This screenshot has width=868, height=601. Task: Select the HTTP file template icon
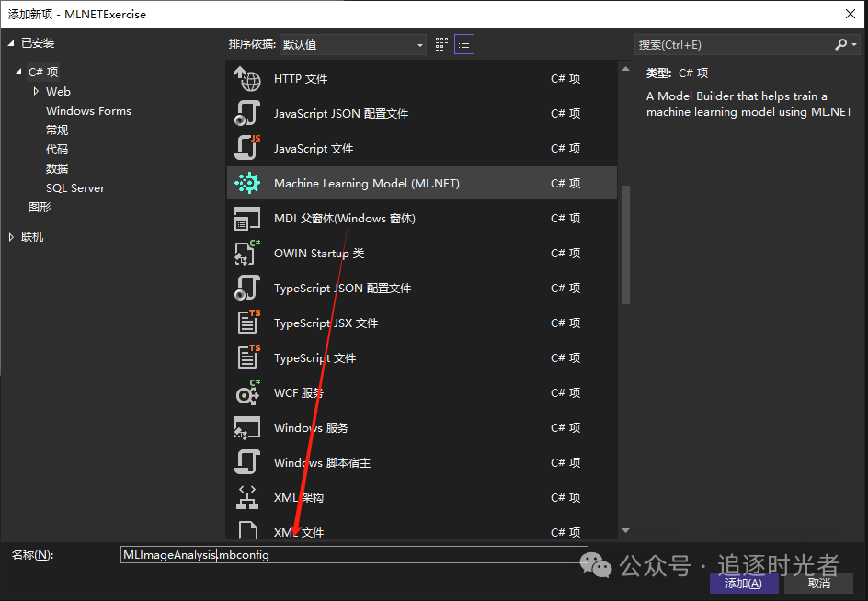247,79
